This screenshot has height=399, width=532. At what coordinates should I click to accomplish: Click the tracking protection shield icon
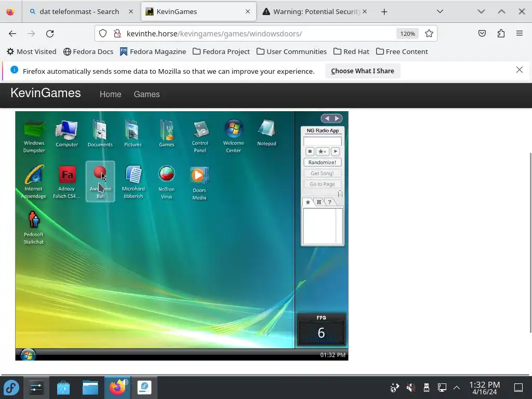(x=103, y=34)
